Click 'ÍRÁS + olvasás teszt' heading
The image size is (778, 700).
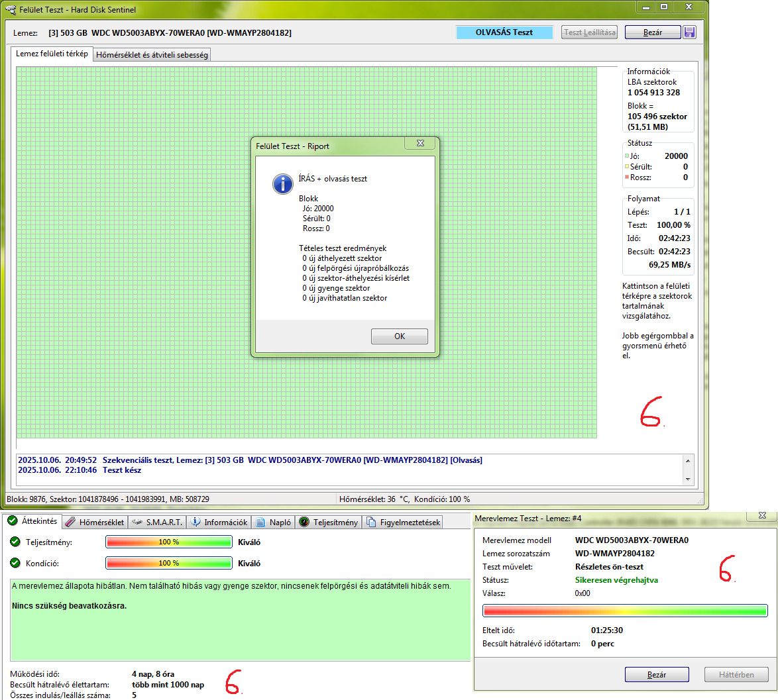(x=333, y=178)
